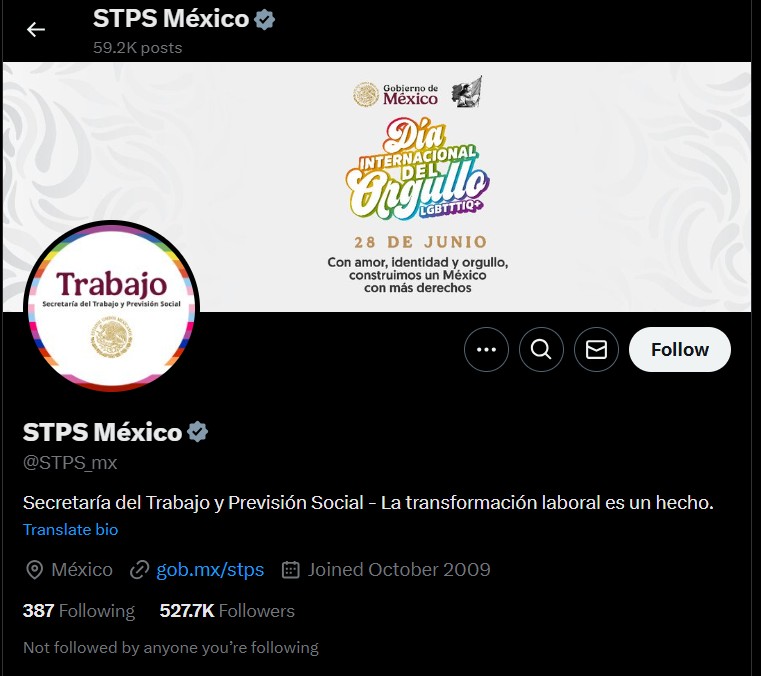Click the search magnifier icon on profile
Image resolution: width=761 pixels, height=676 pixels.
[x=541, y=349]
